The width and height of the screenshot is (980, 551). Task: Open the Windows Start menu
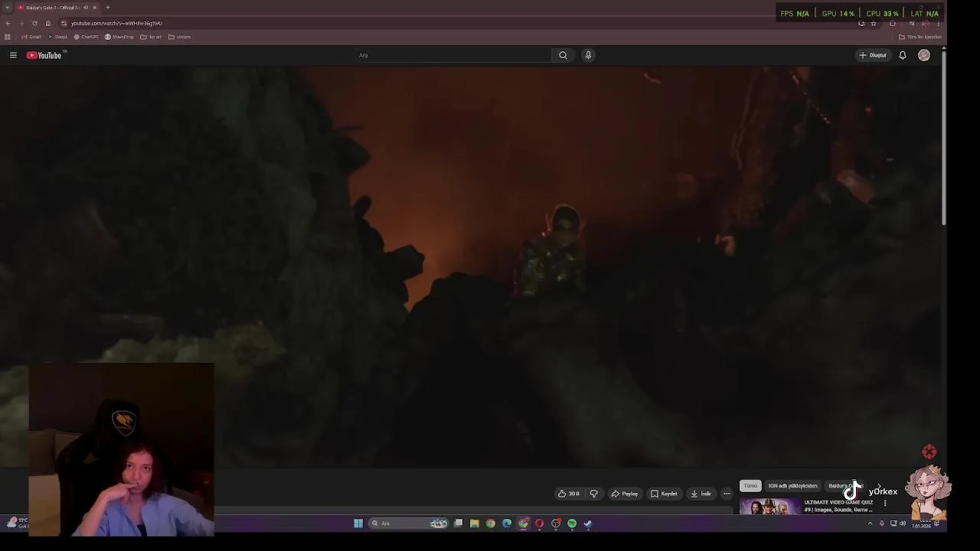[358, 523]
